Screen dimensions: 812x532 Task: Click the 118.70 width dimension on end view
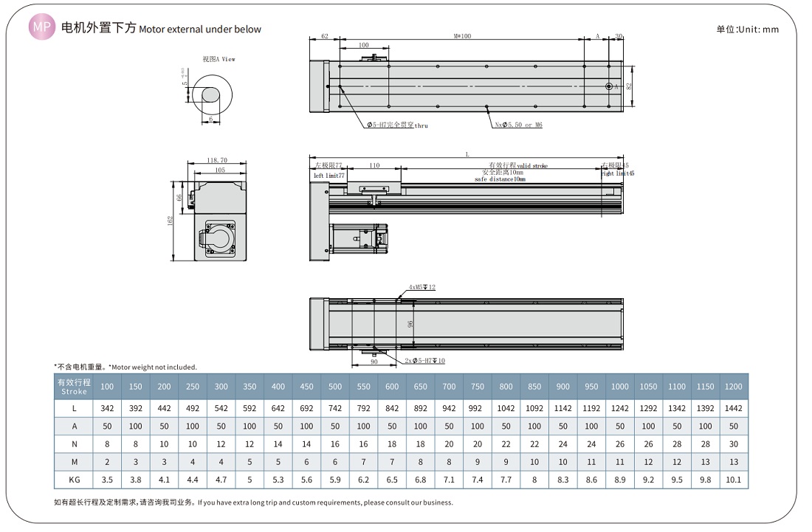216,159
